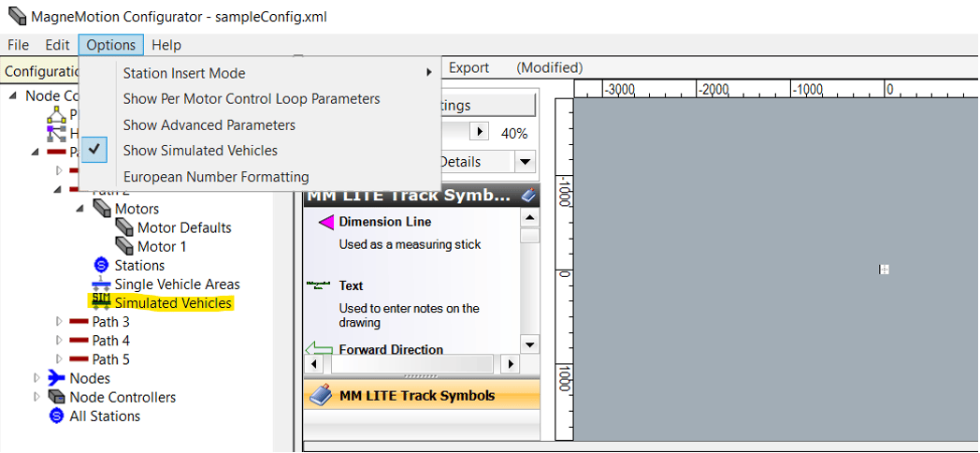Click the Node Controllers icon
Image resolution: width=980 pixels, height=453 pixels.
[x=57, y=397]
